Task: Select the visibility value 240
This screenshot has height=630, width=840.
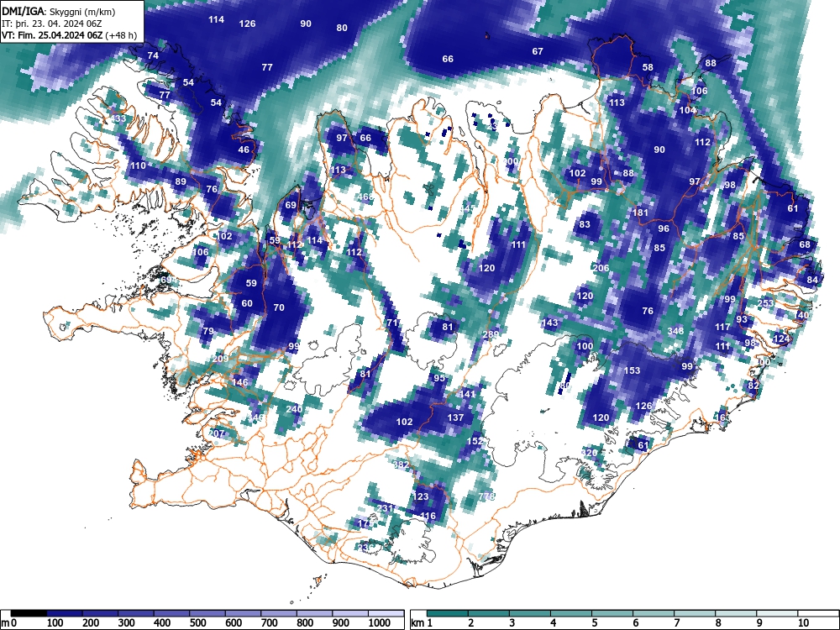Action: 294,409
